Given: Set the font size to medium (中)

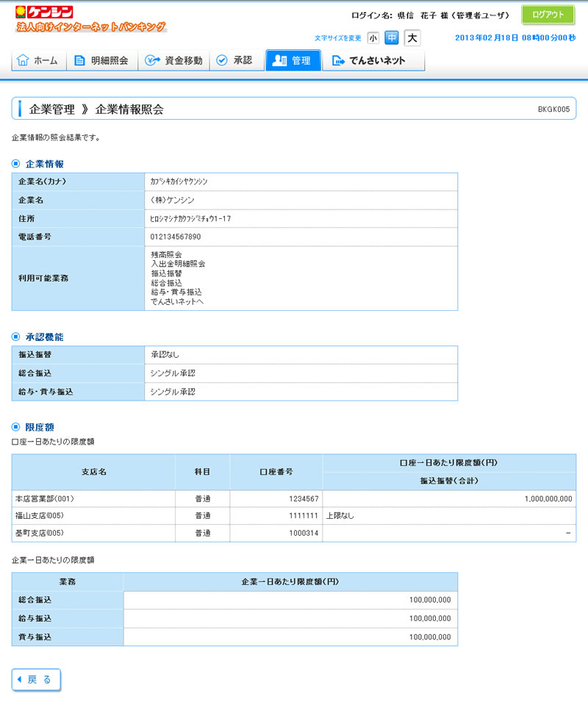Looking at the screenshot, I should [x=392, y=37].
